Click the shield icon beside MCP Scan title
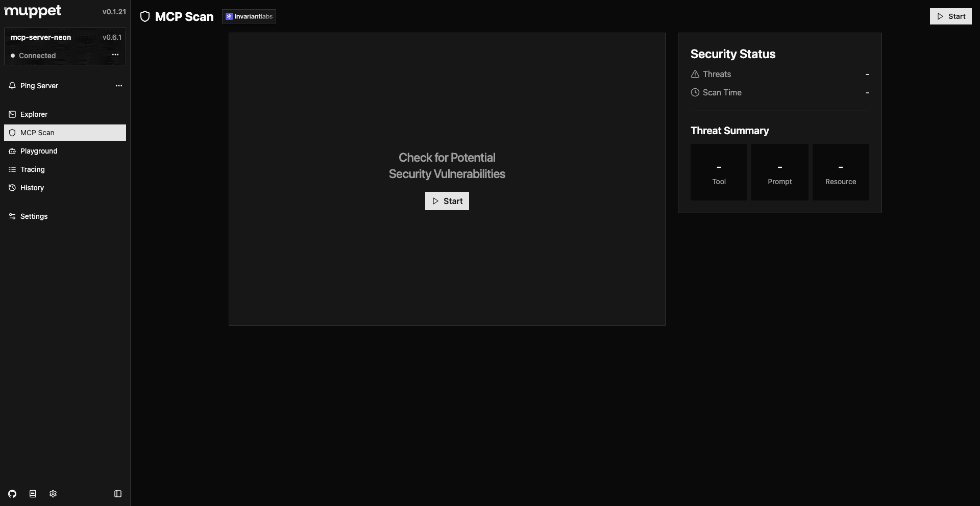This screenshot has width=980, height=506. [145, 17]
